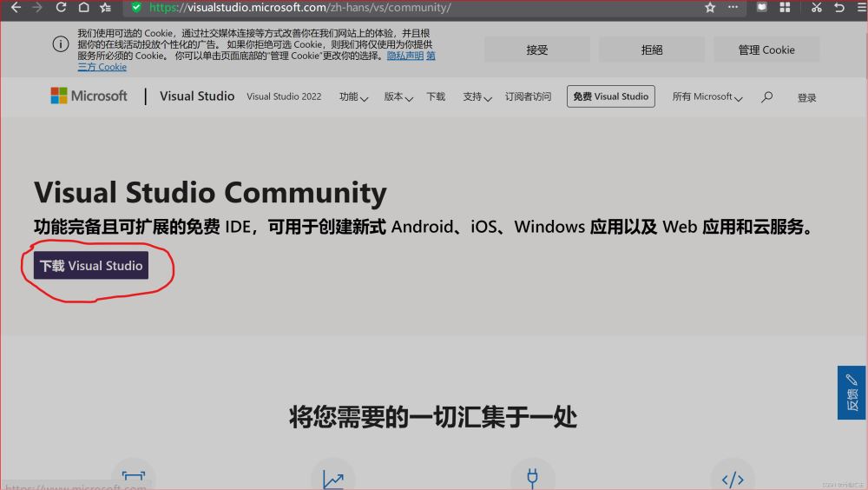
Task: Click the browser home icon
Action: pos(83,8)
